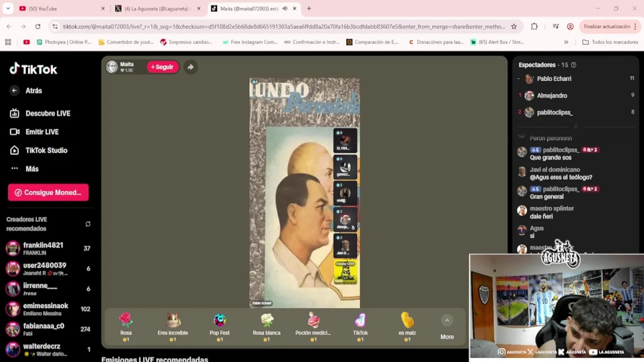Open Maita profile avatar

(x=112, y=67)
